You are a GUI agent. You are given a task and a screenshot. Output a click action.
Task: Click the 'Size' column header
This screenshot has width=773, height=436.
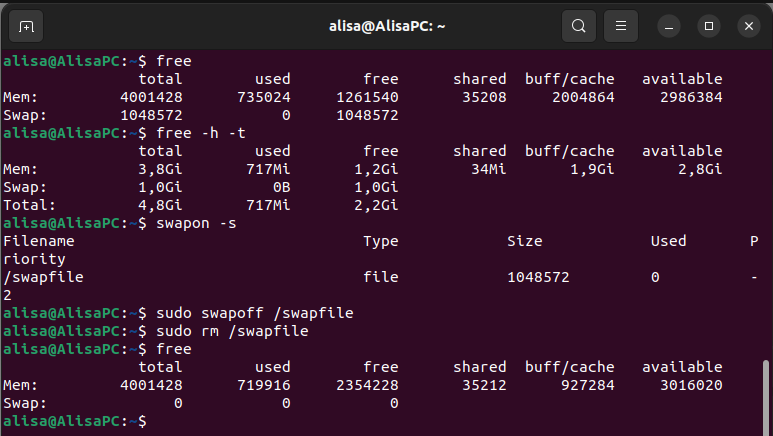tap(525, 241)
